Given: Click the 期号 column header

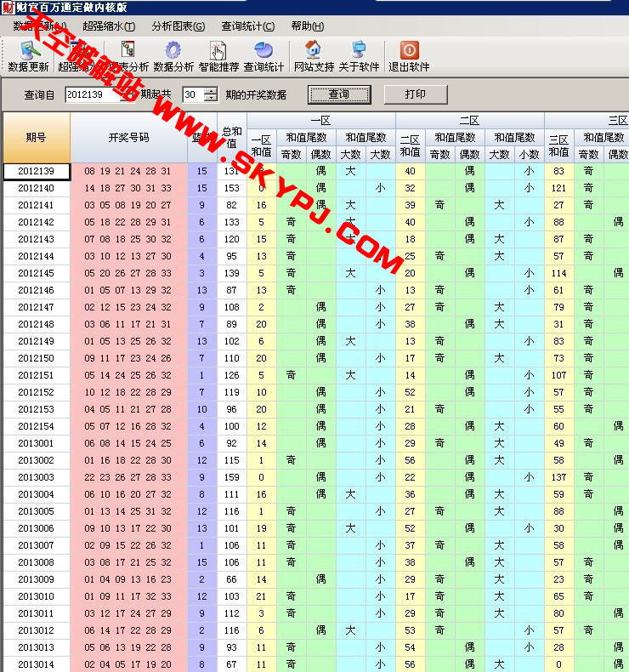Looking at the screenshot, I should 37,137.
